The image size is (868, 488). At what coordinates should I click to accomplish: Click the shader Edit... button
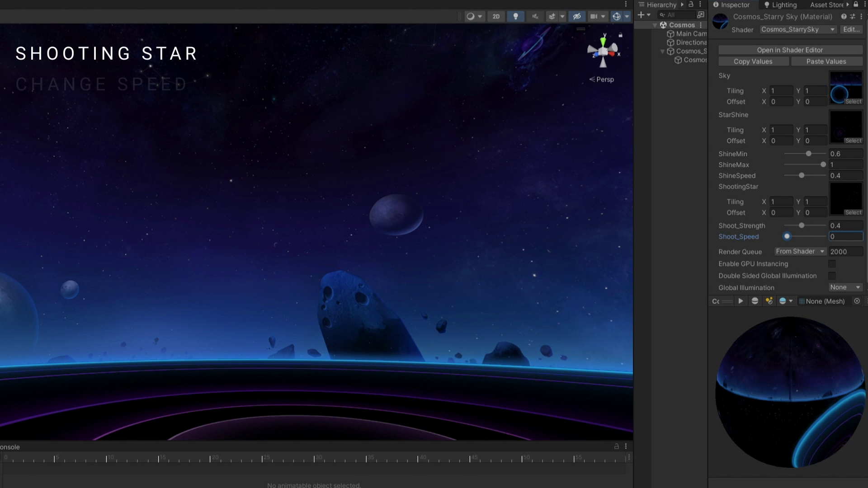[851, 29]
